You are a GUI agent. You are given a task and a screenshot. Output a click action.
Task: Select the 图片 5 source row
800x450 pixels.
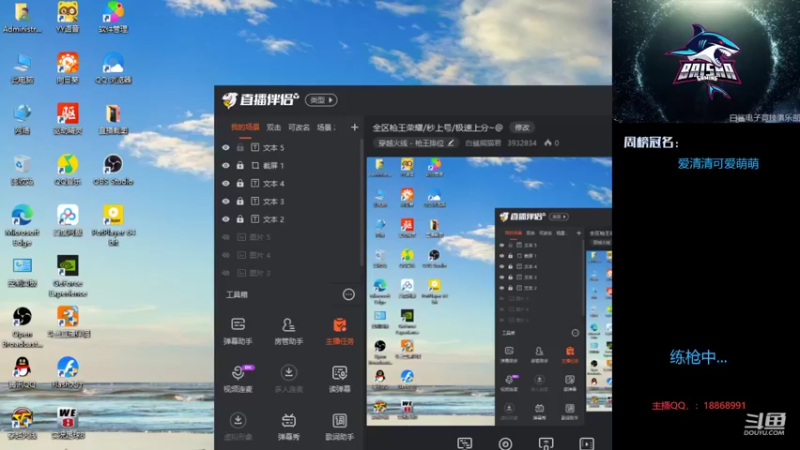288,237
